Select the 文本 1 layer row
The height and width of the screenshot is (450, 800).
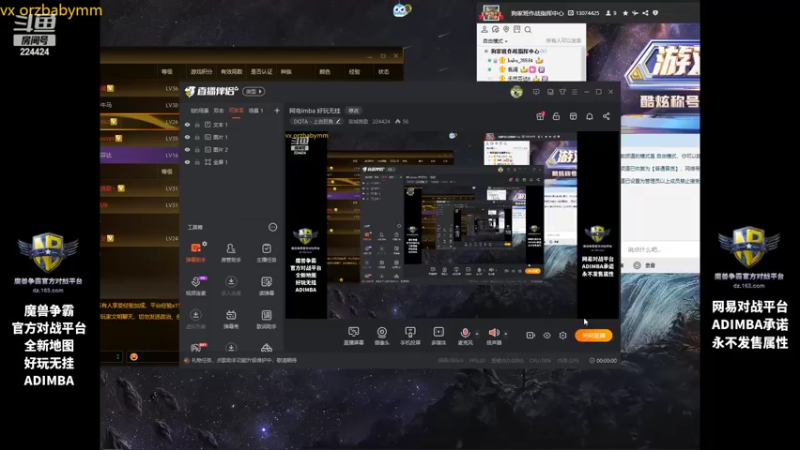pos(232,124)
